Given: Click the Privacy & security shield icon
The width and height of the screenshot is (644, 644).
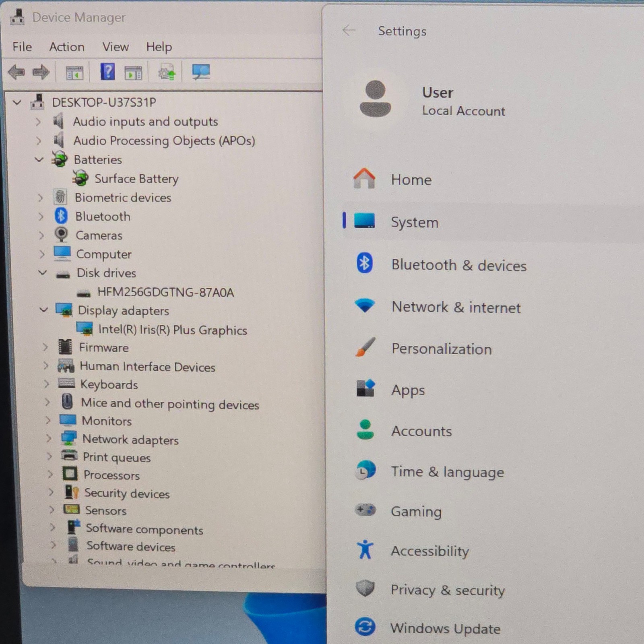Looking at the screenshot, I should [x=365, y=588].
